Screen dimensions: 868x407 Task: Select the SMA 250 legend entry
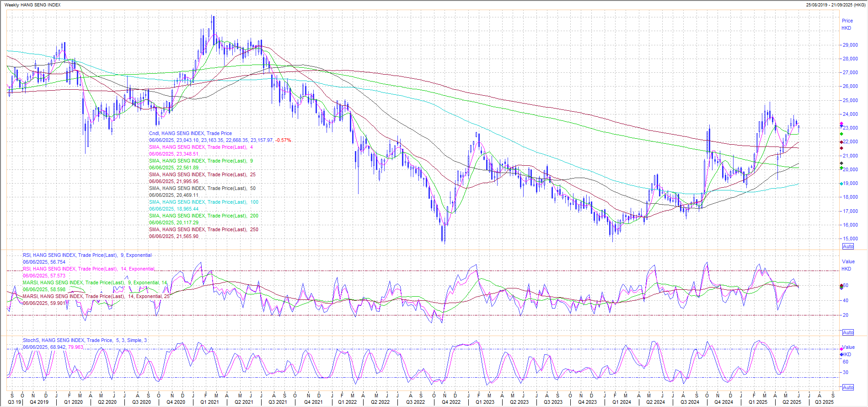(x=204, y=229)
